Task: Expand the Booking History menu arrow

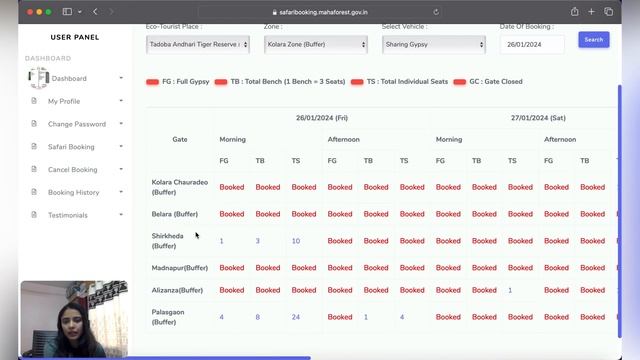Action: tap(121, 192)
